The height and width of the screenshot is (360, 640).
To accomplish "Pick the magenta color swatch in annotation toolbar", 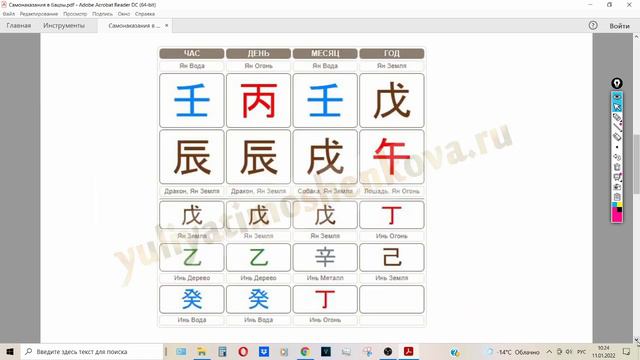I will pyautogui.click(x=617, y=216).
